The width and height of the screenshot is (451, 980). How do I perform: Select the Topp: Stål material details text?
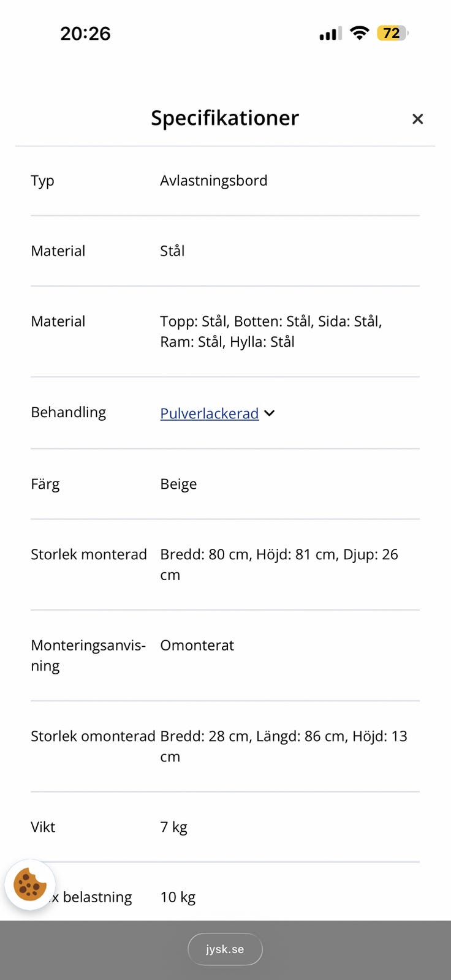271,331
